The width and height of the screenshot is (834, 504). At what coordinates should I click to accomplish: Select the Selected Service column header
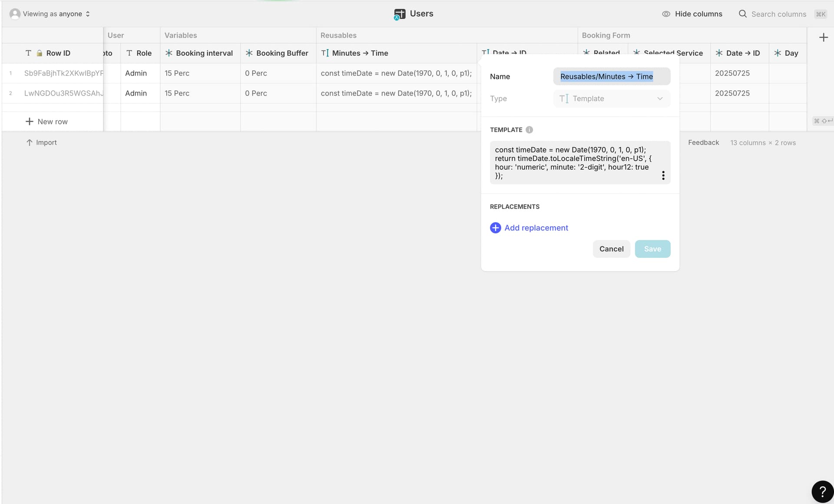(x=669, y=52)
